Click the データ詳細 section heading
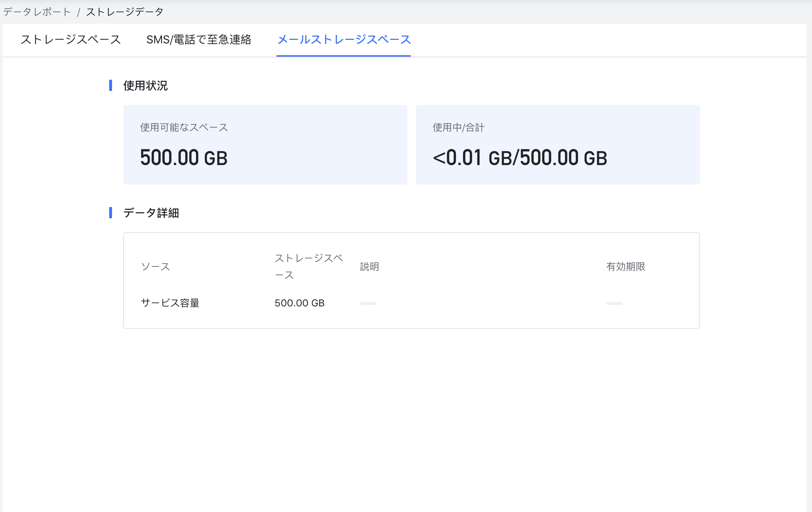 point(151,213)
